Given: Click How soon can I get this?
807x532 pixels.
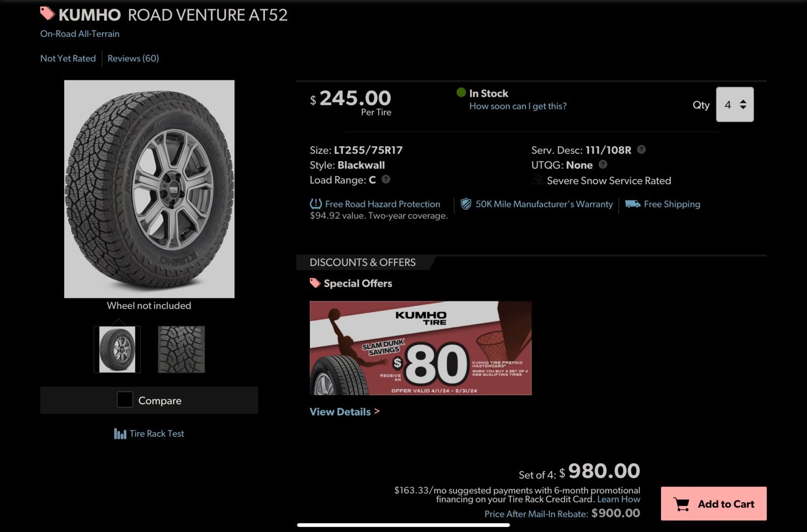Looking at the screenshot, I should [x=518, y=106].
